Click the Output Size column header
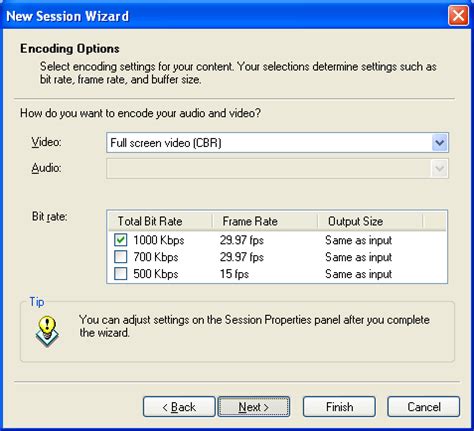 point(370,221)
